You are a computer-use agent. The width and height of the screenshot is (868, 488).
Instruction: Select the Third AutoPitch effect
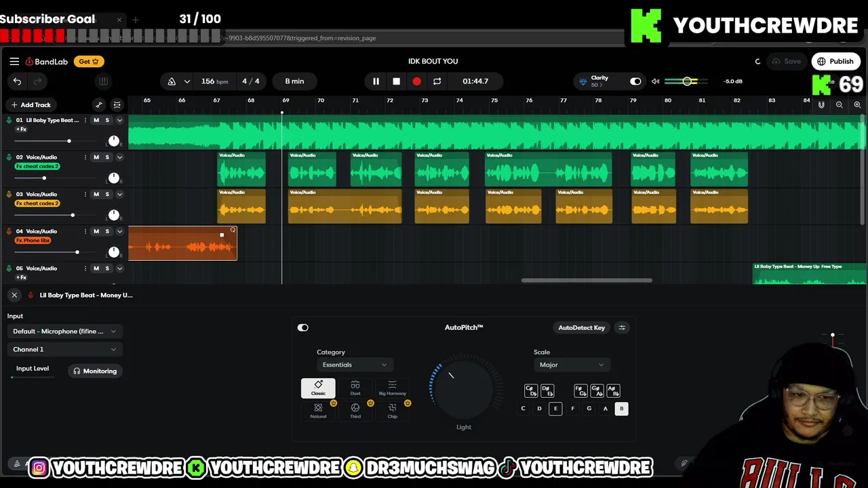coord(355,411)
